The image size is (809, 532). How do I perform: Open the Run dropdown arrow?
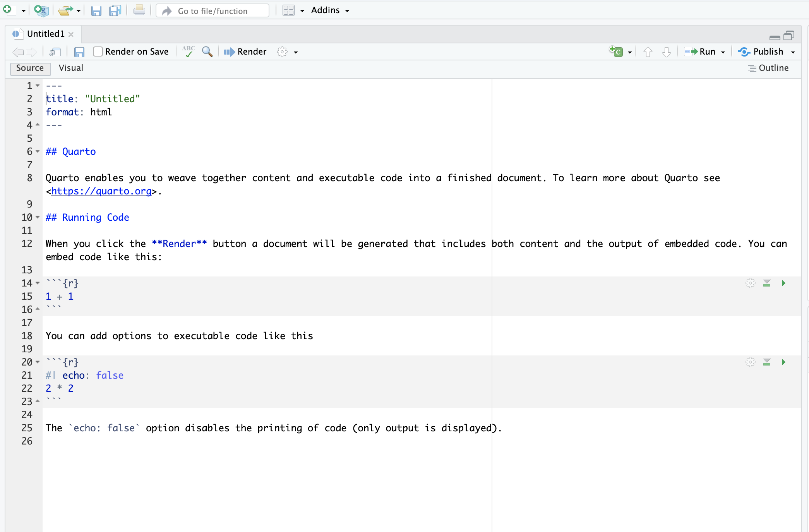723,52
